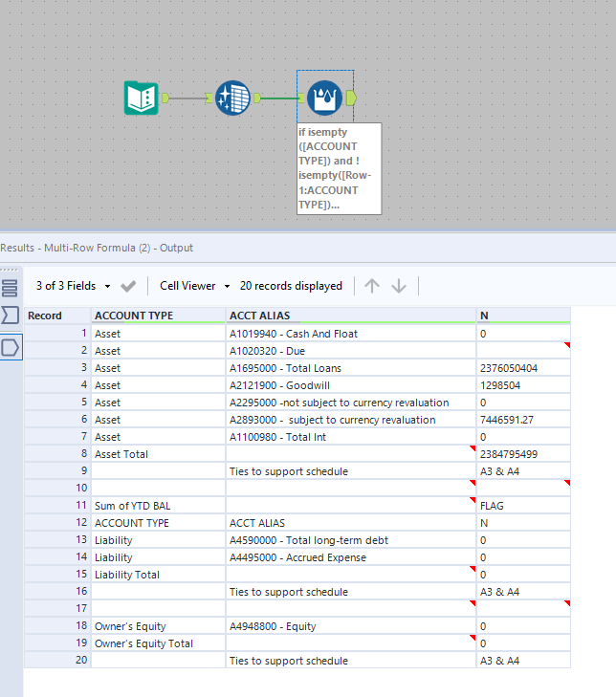Select the Input Data tool on canvas
This screenshot has height=697, width=616.
(x=142, y=98)
